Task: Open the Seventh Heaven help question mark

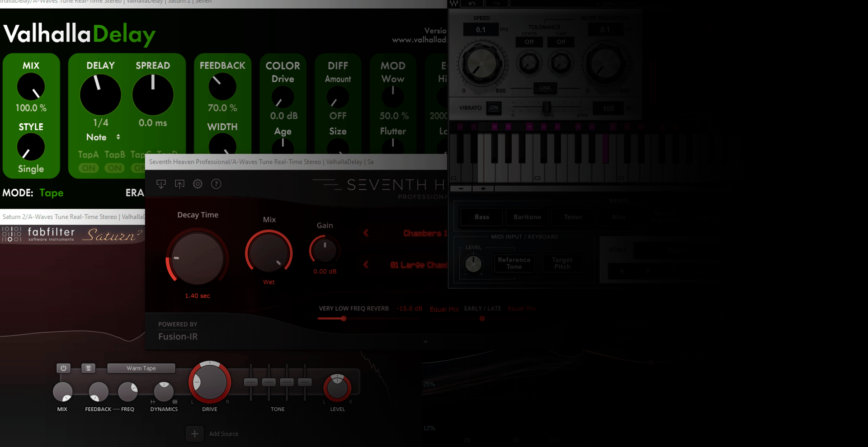Action: click(x=216, y=184)
